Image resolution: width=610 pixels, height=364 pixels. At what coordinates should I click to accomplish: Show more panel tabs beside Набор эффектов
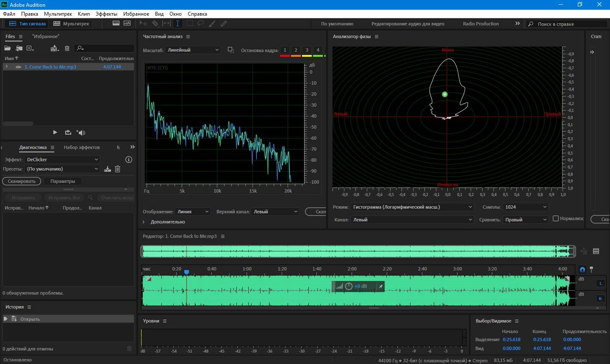pos(132,147)
